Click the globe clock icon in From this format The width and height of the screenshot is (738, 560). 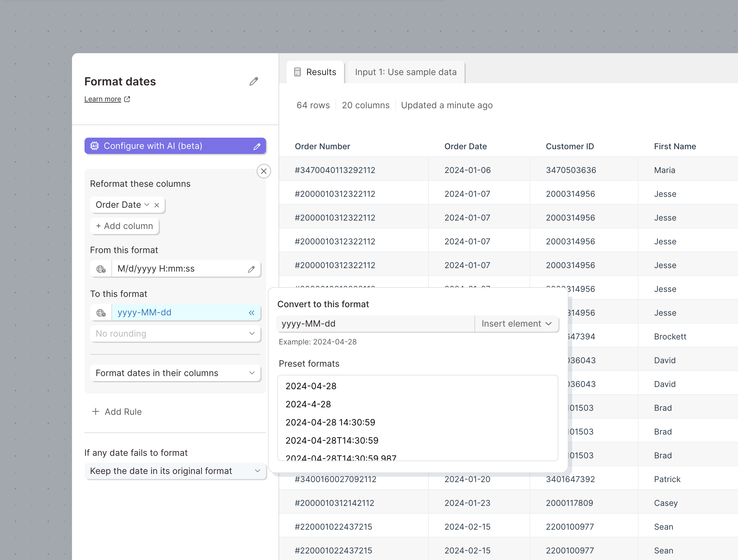tap(101, 269)
